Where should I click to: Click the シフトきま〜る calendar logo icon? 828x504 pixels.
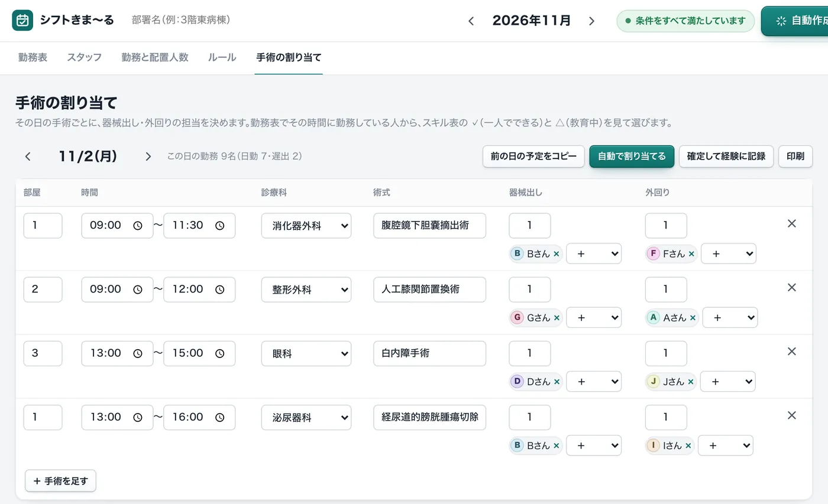pos(22,20)
